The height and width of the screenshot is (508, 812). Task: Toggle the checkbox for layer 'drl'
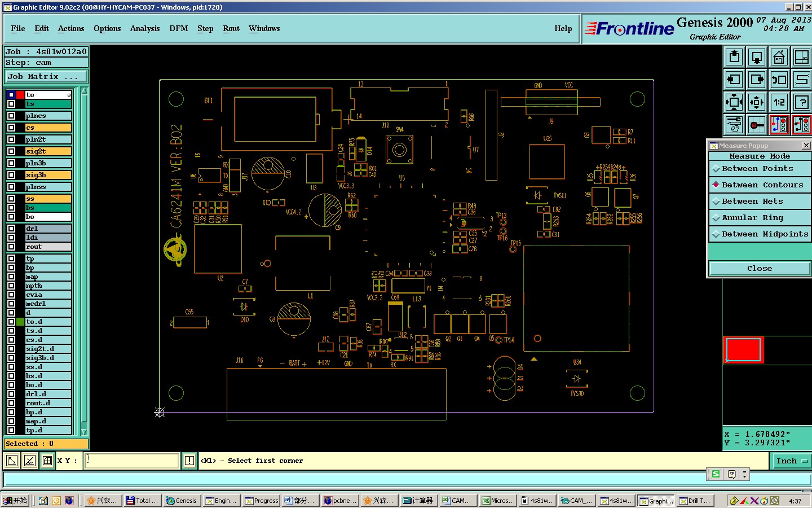11,229
